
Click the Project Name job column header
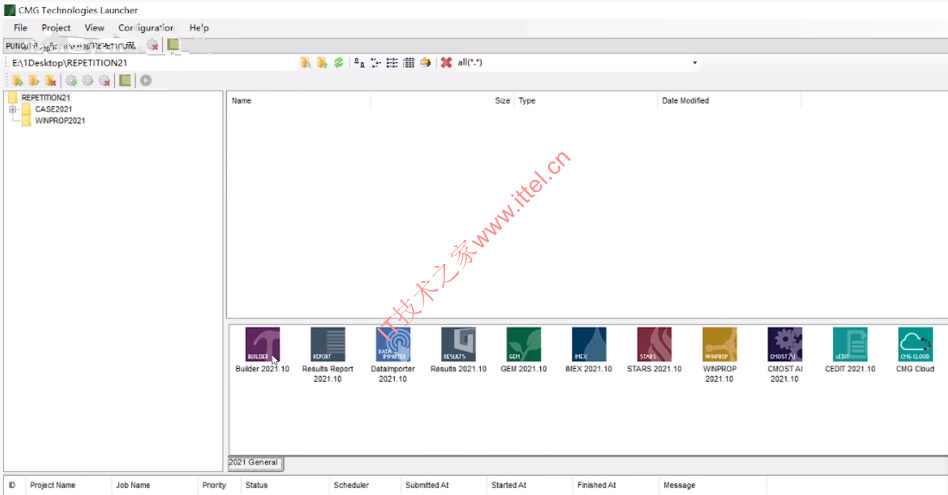click(x=68, y=485)
